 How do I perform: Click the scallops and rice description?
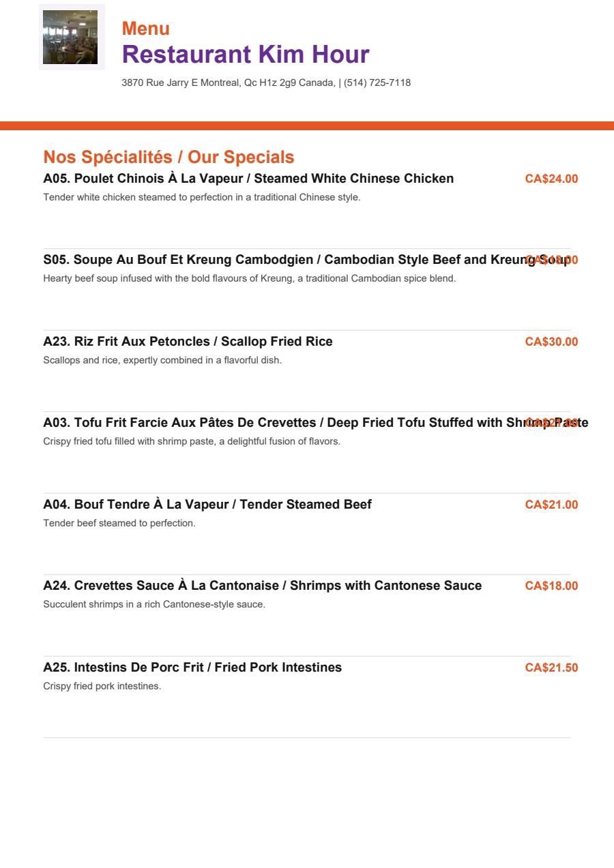[x=162, y=360]
